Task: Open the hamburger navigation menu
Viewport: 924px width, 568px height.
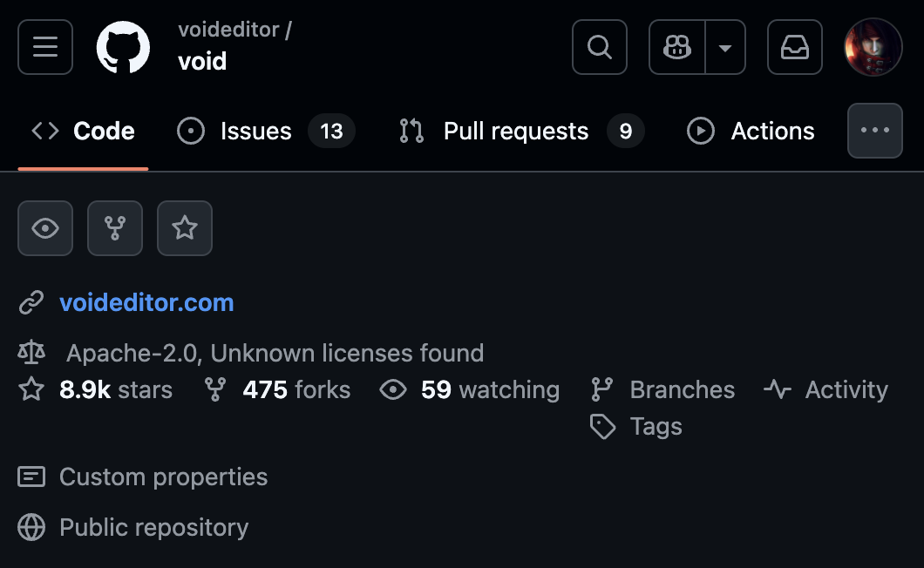Action: point(45,47)
